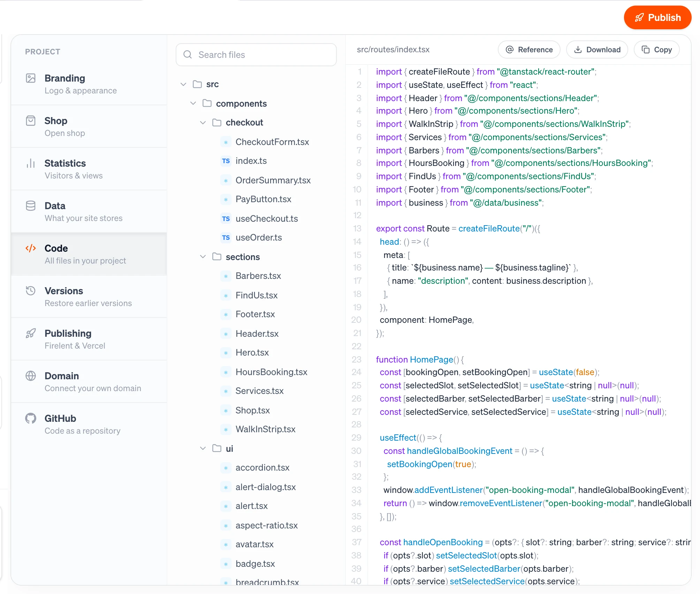Screen dimensions: 700x594
Task: Download the index.tsx file
Action: tap(597, 49)
